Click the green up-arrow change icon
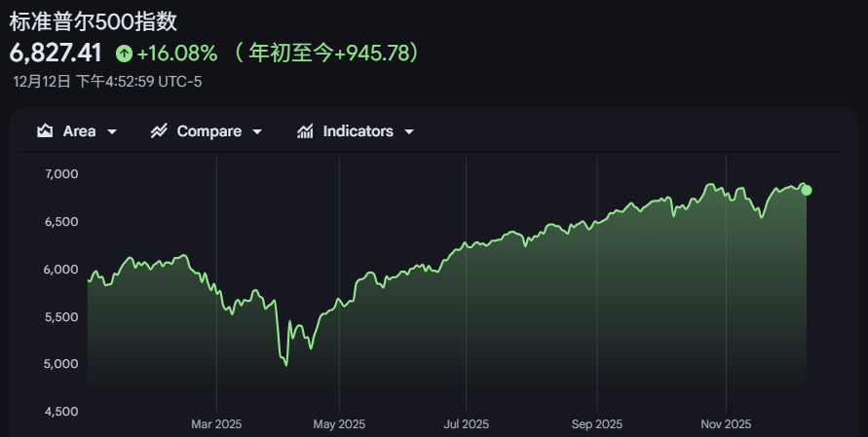 coord(124,54)
